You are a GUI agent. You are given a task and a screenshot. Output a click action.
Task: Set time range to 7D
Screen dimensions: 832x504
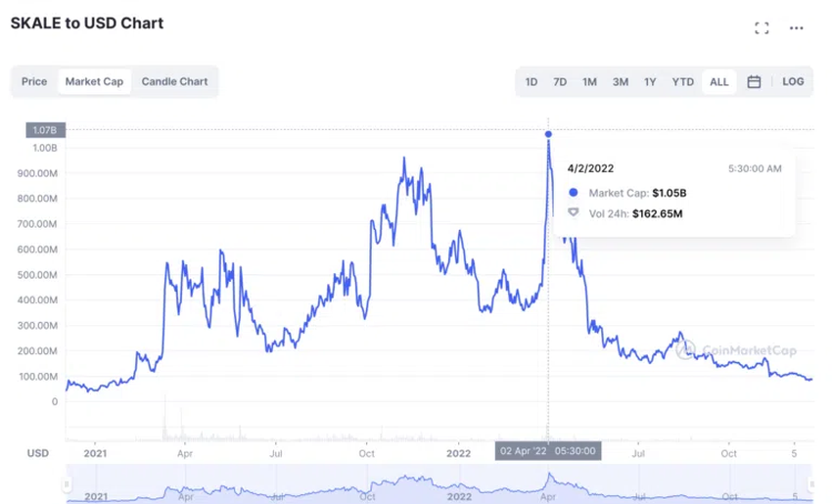(x=560, y=82)
